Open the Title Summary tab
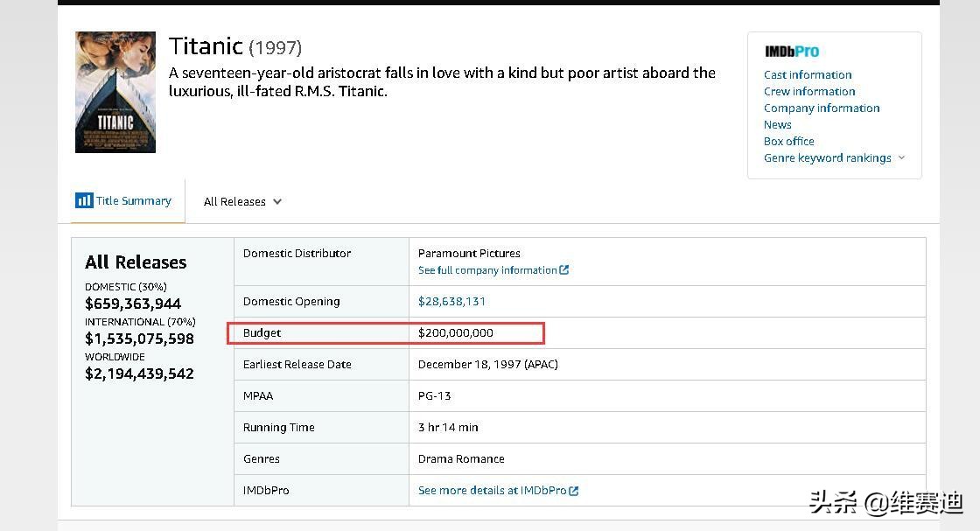 (133, 200)
